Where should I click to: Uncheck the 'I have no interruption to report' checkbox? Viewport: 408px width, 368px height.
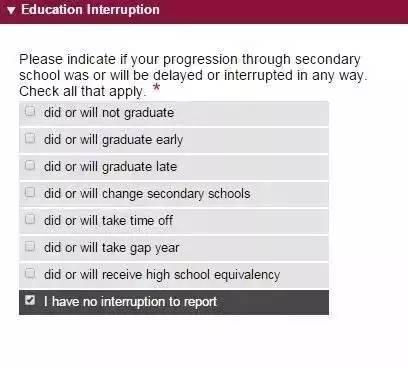pos(30,300)
